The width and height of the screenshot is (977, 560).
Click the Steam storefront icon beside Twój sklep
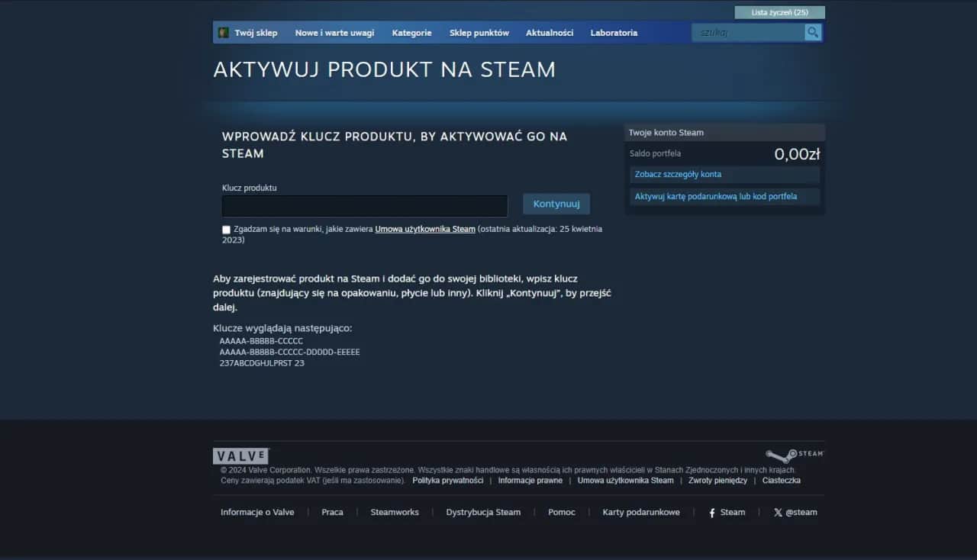[222, 32]
